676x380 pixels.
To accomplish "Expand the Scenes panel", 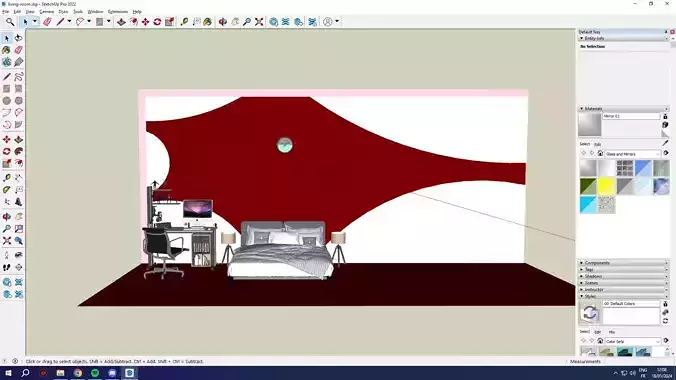I will coord(623,283).
